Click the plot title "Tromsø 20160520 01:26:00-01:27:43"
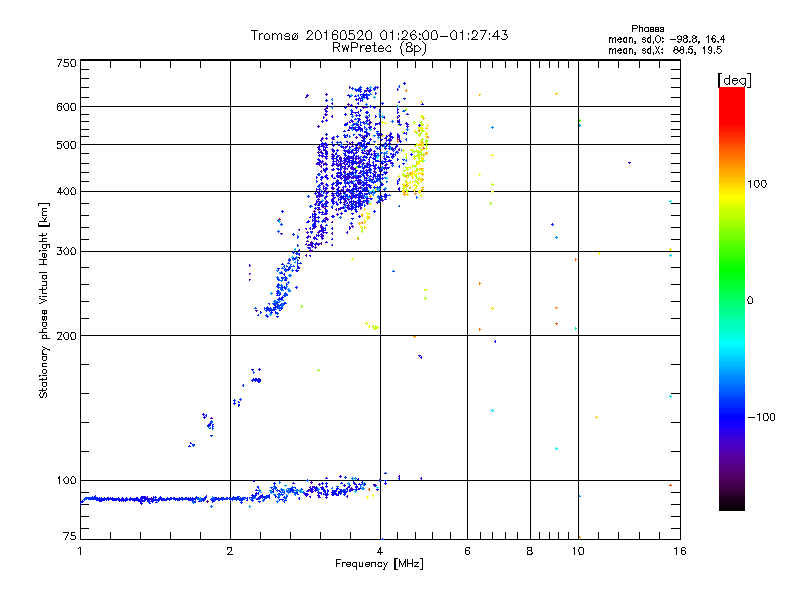This screenshot has height=600, width=800. click(x=379, y=35)
